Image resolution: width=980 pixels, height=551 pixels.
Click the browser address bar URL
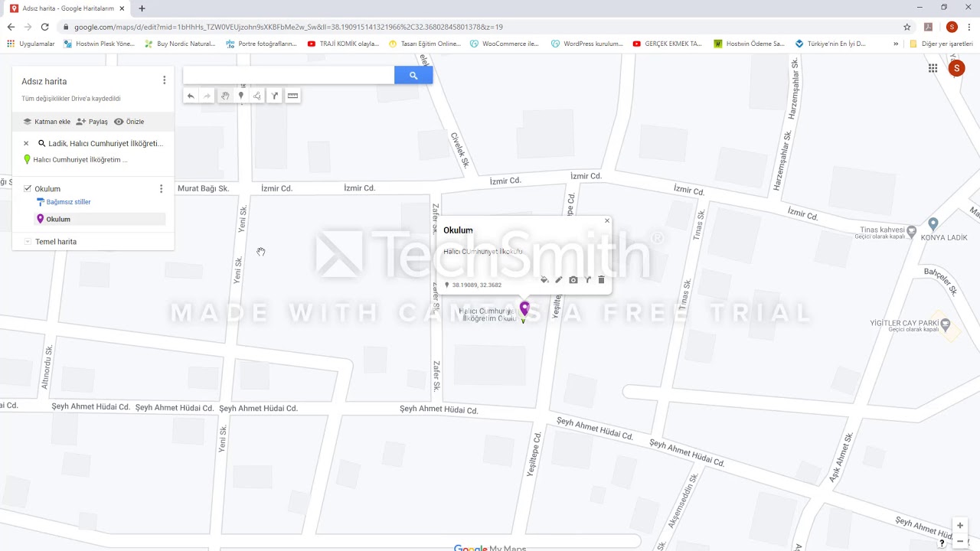288,27
